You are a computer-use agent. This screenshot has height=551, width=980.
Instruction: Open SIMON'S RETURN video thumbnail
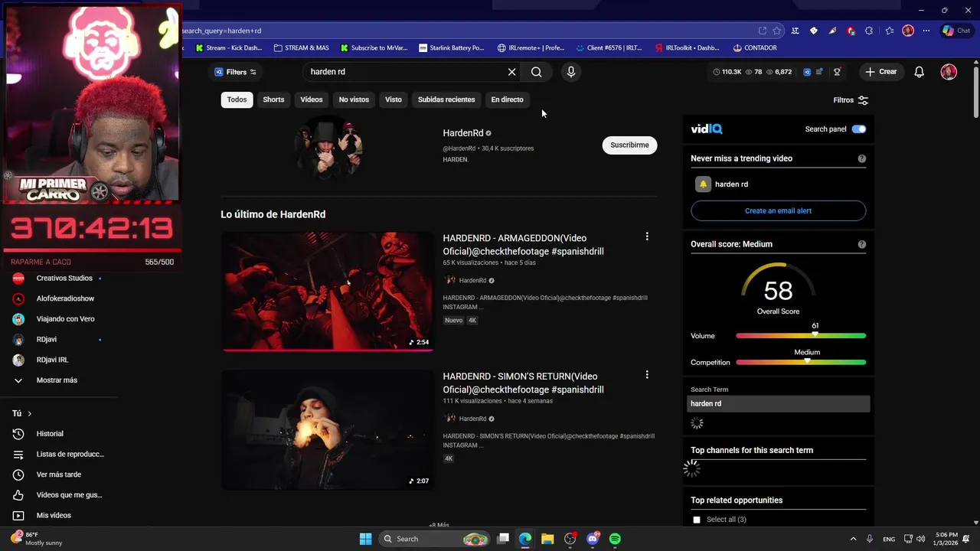pos(328,430)
